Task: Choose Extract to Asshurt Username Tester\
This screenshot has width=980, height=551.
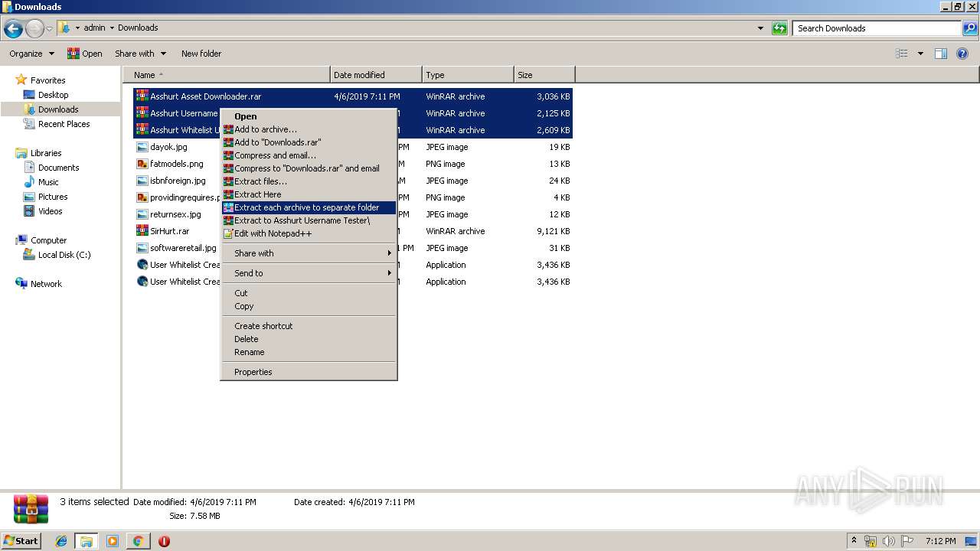Action: coord(309,220)
